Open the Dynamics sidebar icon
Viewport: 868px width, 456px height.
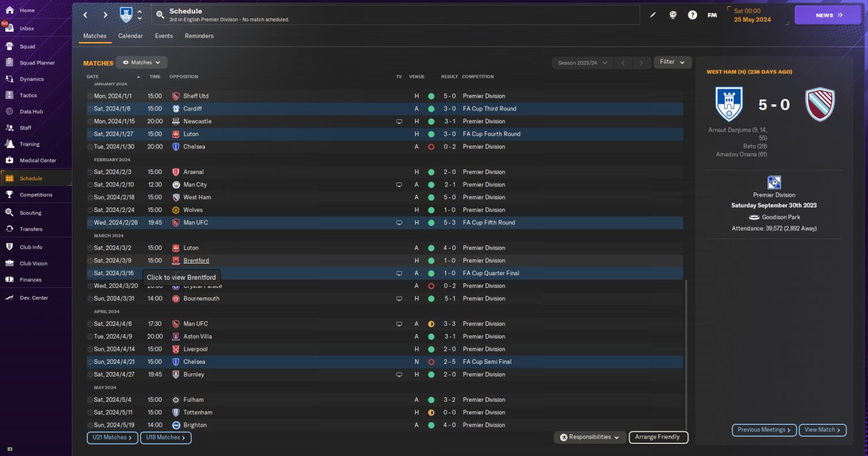tap(9, 79)
